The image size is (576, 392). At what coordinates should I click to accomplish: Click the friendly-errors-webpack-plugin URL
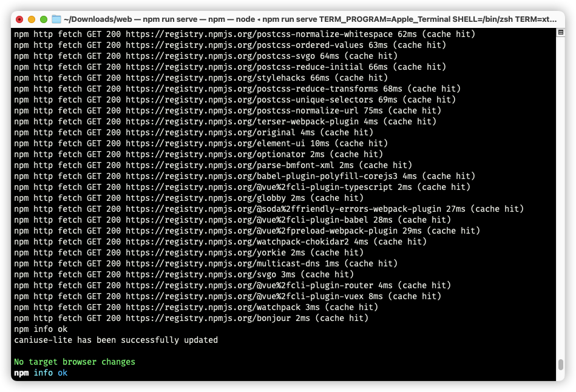click(x=283, y=209)
